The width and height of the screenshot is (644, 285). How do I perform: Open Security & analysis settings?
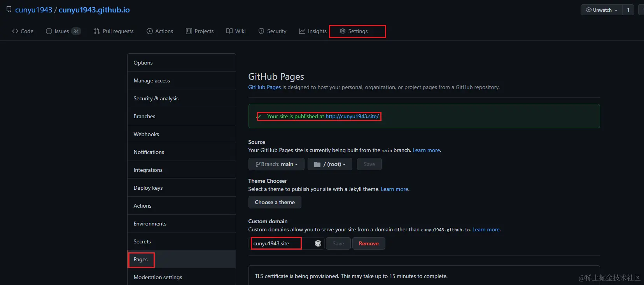tap(182, 98)
